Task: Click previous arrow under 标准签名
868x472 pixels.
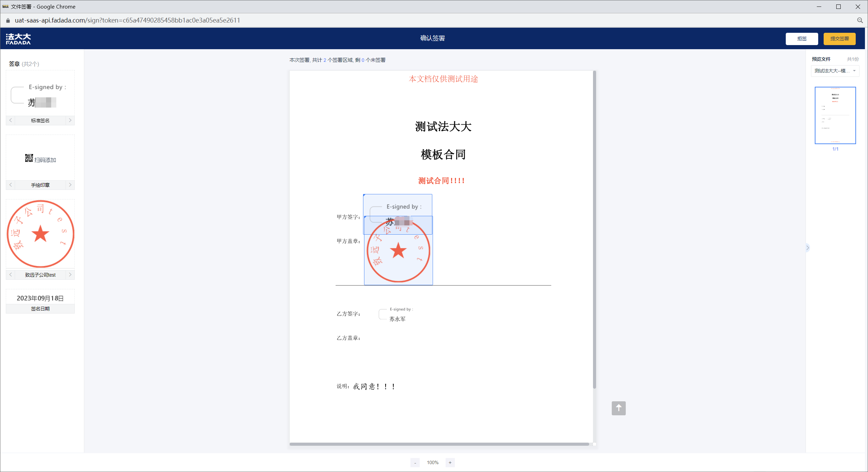Action: tap(11, 120)
